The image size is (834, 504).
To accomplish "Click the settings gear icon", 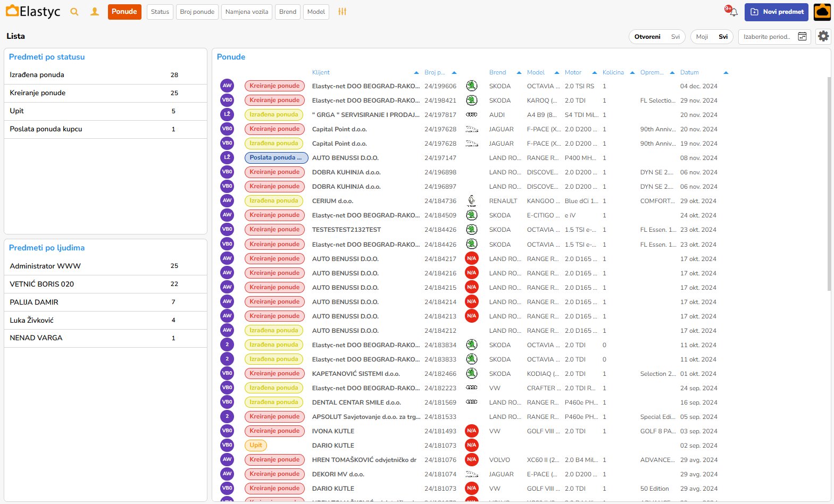I will pyautogui.click(x=823, y=36).
